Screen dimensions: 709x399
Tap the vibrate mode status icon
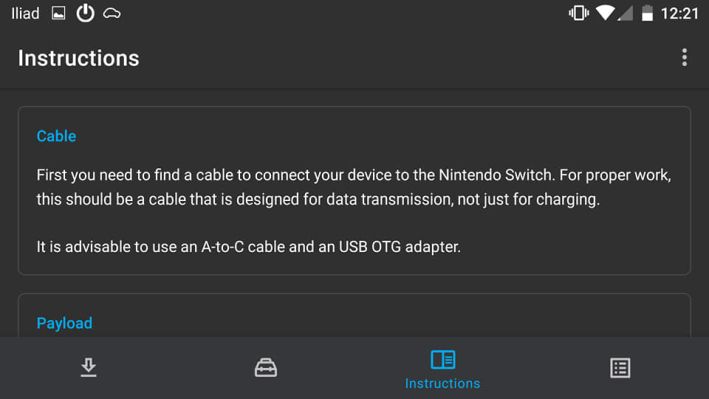[578, 13]
